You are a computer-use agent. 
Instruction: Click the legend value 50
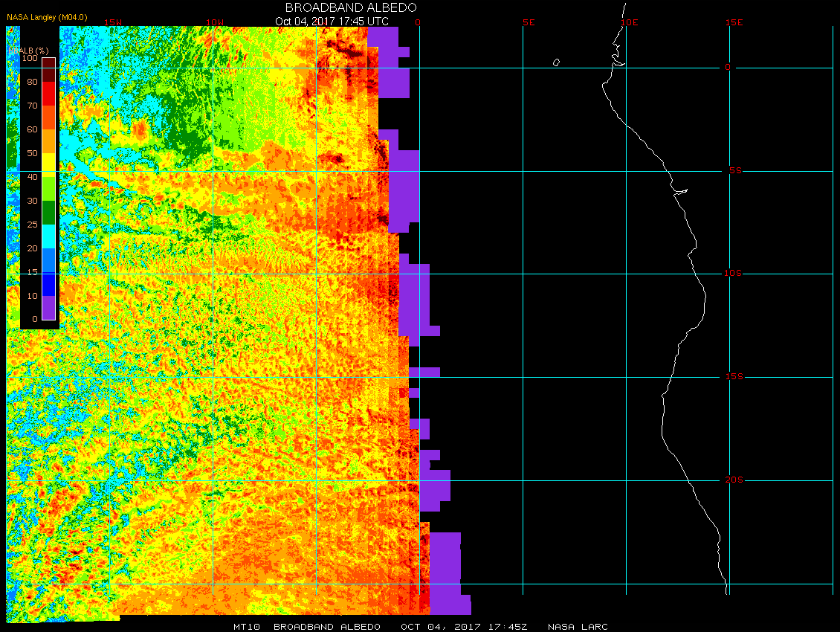(x=32, y=153)
